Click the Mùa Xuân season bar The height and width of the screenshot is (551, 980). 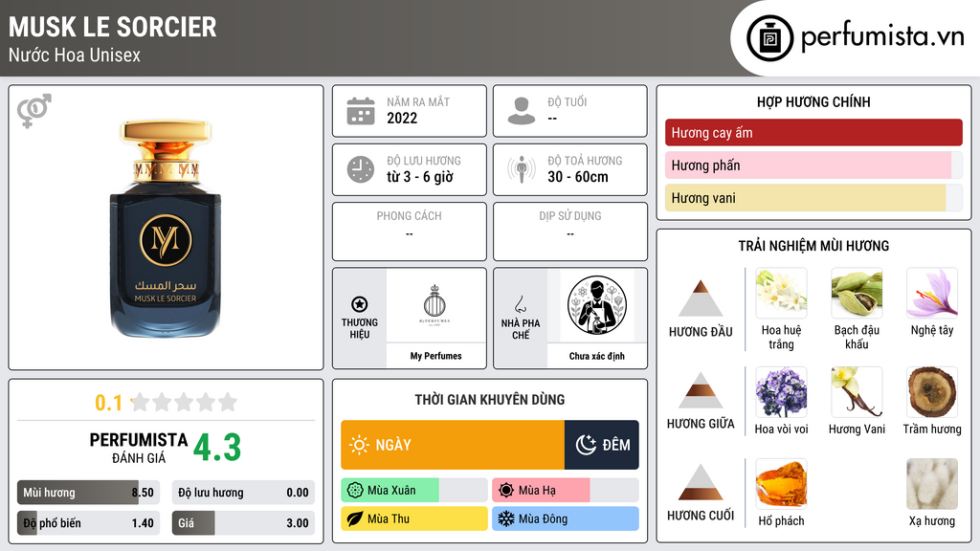(x=413, y=491)
